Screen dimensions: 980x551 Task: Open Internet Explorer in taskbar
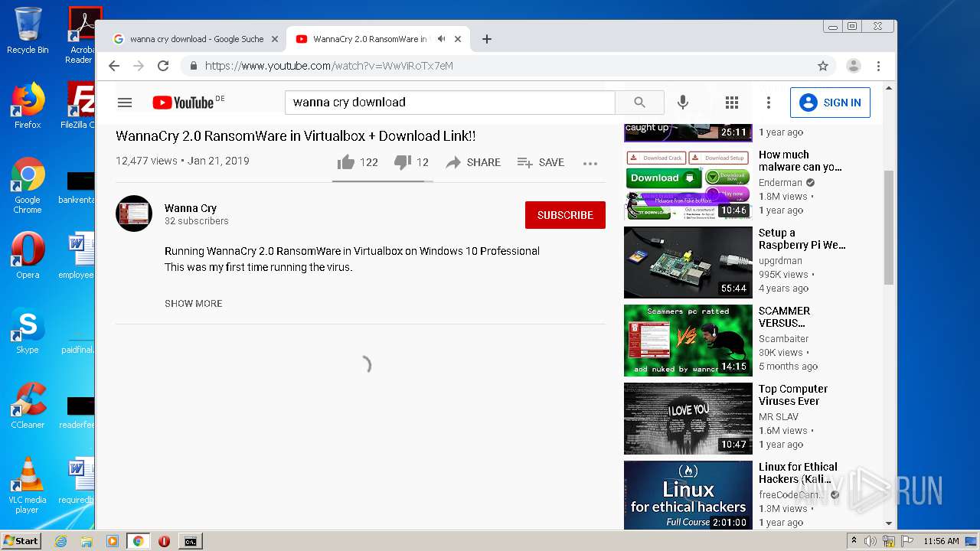coord(60,541)
